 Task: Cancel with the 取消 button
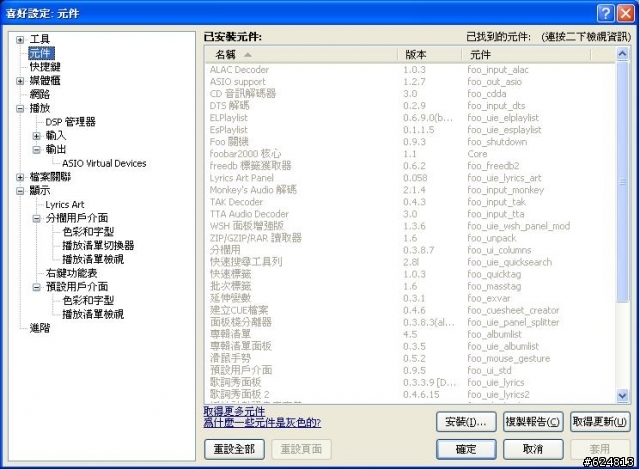pos(533,449)
